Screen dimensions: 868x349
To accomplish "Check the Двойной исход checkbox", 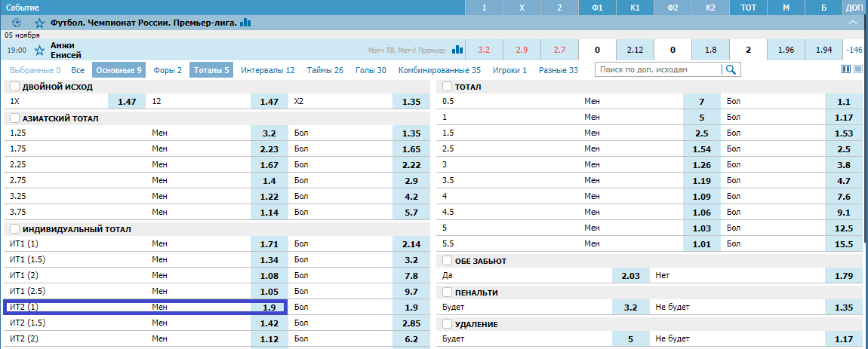I will pyautogui.click(x=14, y=87).
